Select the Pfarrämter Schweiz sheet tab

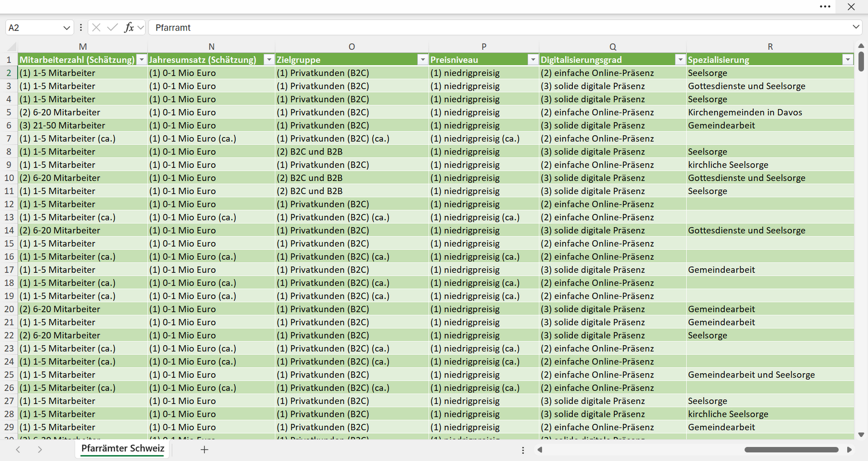[x=122, y=448]
